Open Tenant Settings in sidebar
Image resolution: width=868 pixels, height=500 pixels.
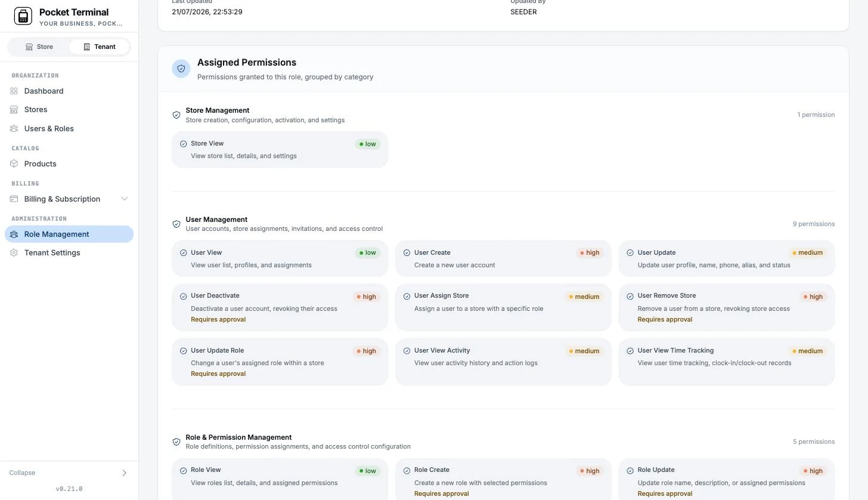tap(69, 252)
